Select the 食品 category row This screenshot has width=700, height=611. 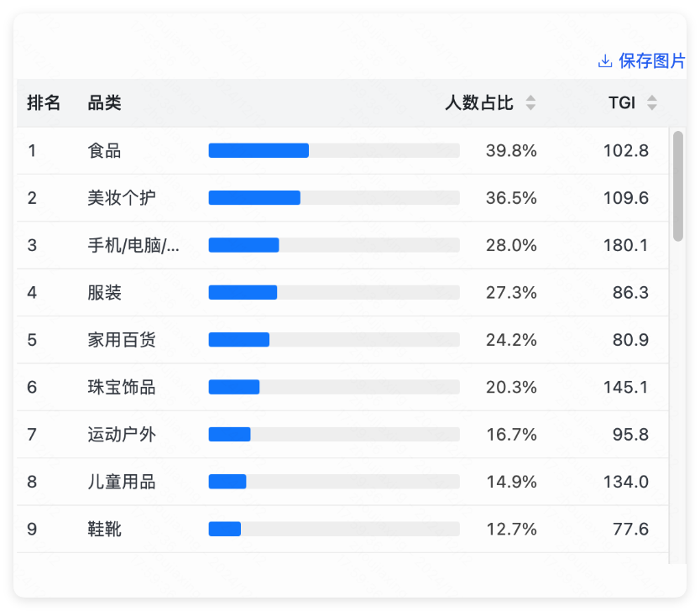[104, 151]
